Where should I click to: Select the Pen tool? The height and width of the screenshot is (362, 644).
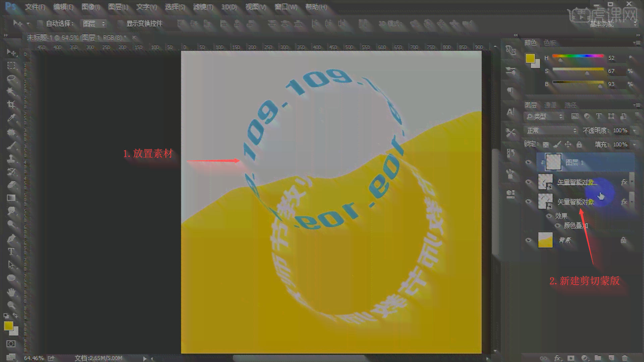(11, 238)
